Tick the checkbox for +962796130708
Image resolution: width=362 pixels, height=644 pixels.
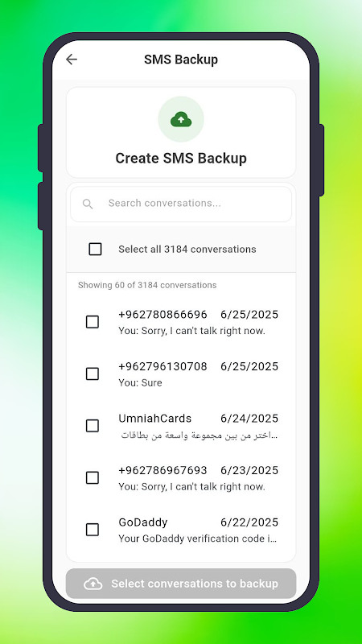click(93, 374)
